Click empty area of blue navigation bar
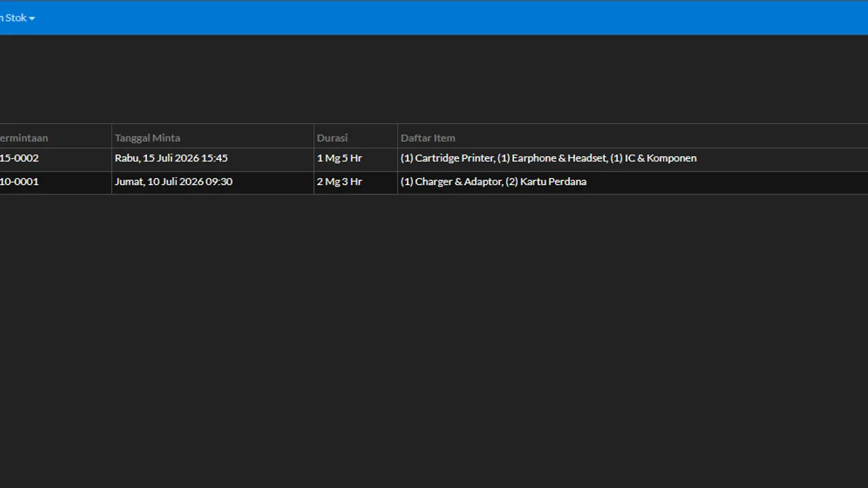Viewport: 868px width, 488px height. (x=448, y=18)
